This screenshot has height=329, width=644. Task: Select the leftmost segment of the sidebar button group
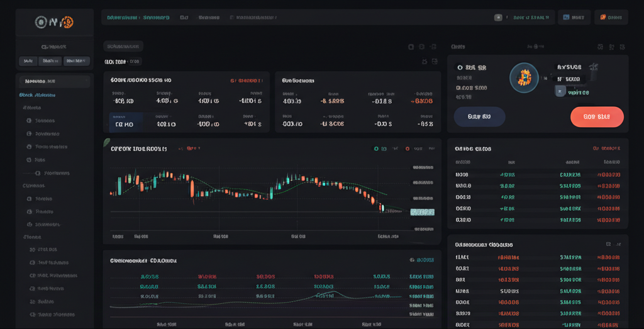click(x=28, y=61)
